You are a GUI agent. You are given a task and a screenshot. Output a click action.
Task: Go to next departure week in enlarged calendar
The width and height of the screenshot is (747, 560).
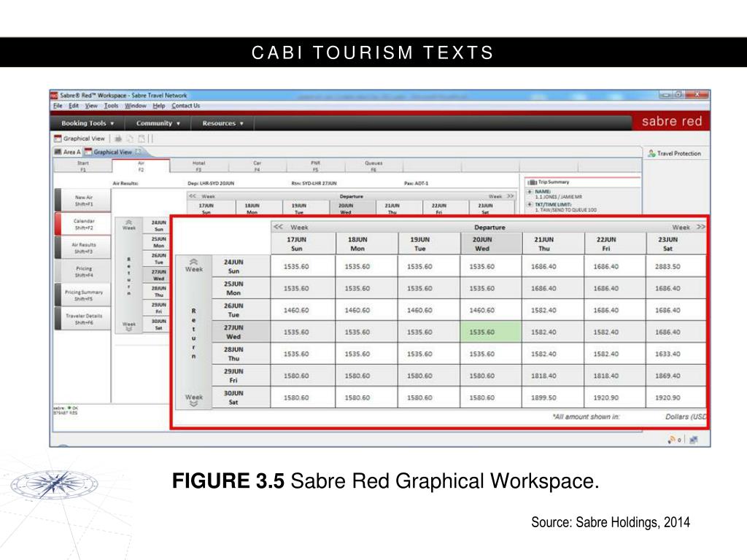[700, 227]
